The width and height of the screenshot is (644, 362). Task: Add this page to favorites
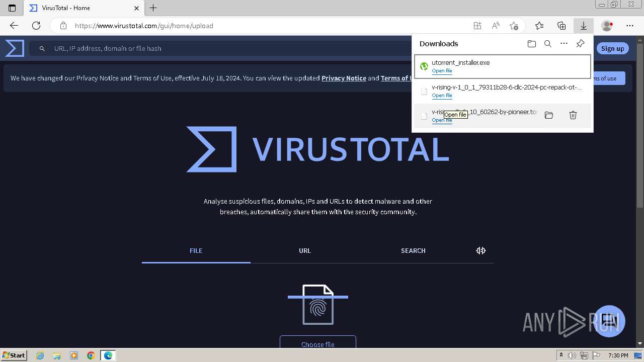(514, 26)
